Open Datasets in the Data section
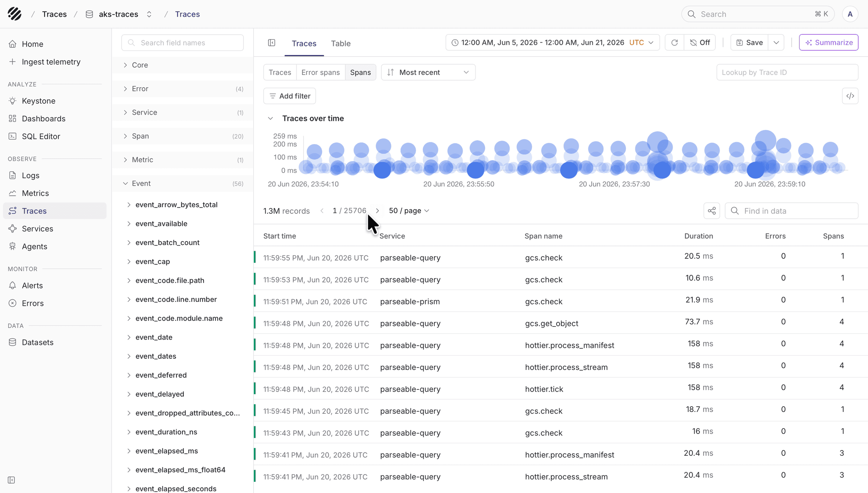The image size is (868, 493). coord(55,342)
